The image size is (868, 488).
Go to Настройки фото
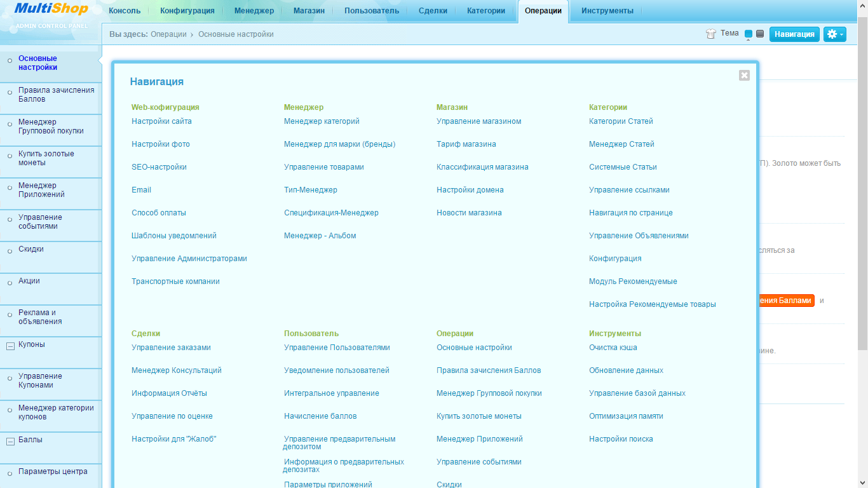pos(161,144)
